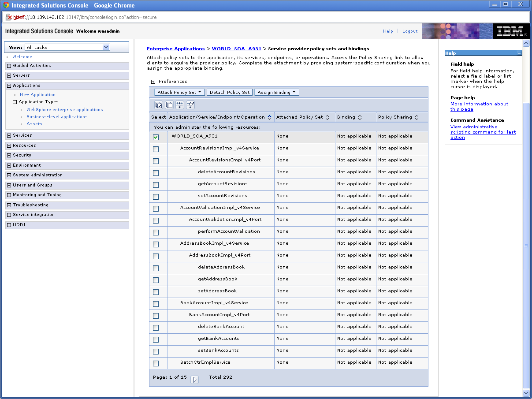Open More information about this page
Image resolution: width=532 pixels, height=399 pixels.
click(x=479, y=107)
